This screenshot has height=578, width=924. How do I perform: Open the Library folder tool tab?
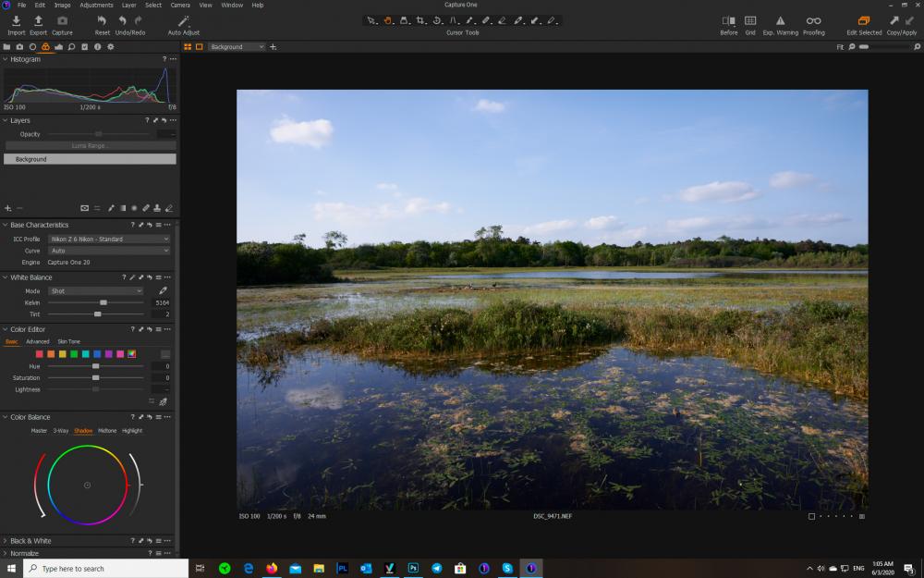tap(6, 46)
